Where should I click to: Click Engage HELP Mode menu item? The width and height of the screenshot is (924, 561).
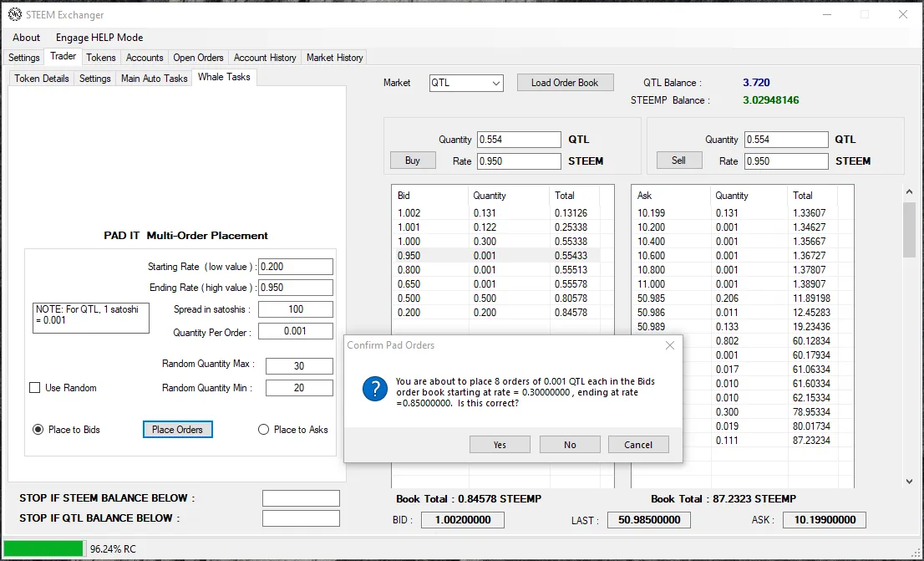click(x=99, y=37)
